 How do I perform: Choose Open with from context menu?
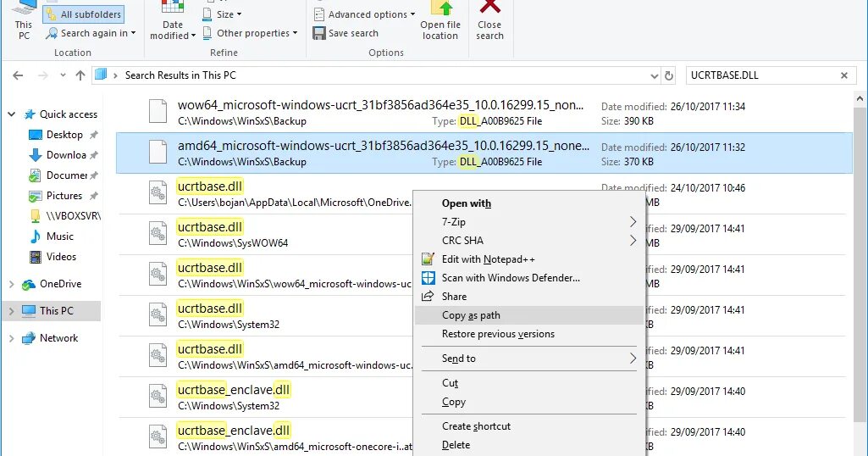(528, 203)
